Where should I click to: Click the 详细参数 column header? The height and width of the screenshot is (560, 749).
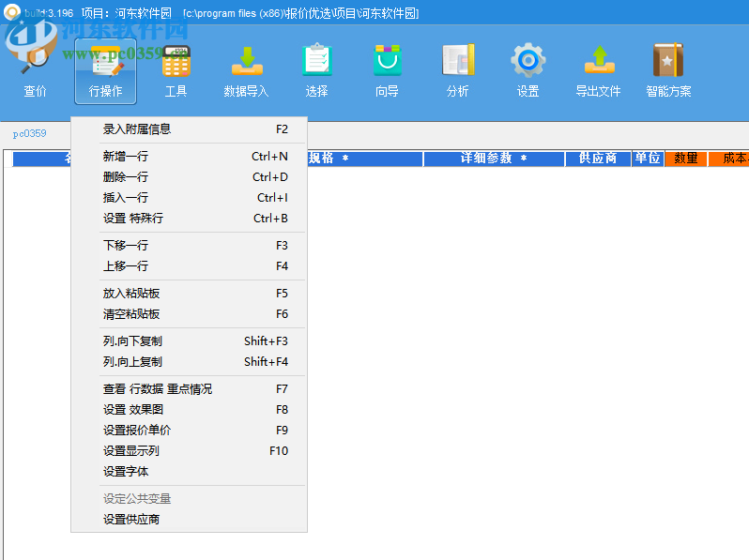[x=494, y=158]
